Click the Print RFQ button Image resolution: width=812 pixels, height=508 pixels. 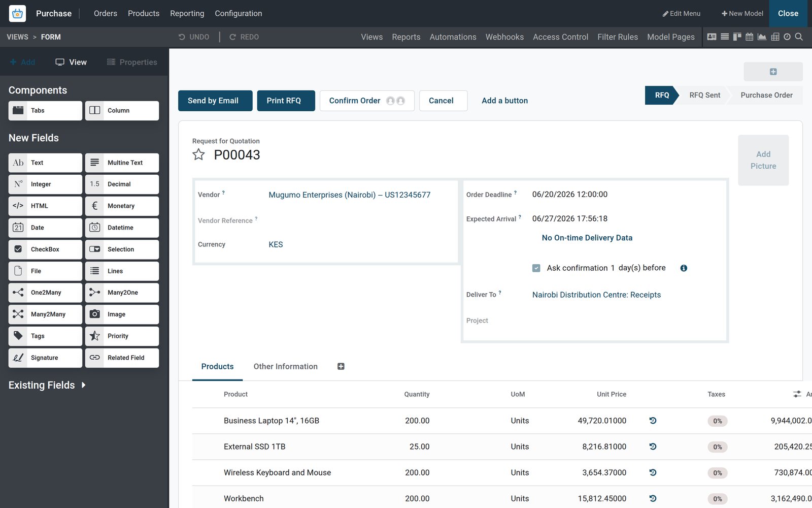coord(286,101)
